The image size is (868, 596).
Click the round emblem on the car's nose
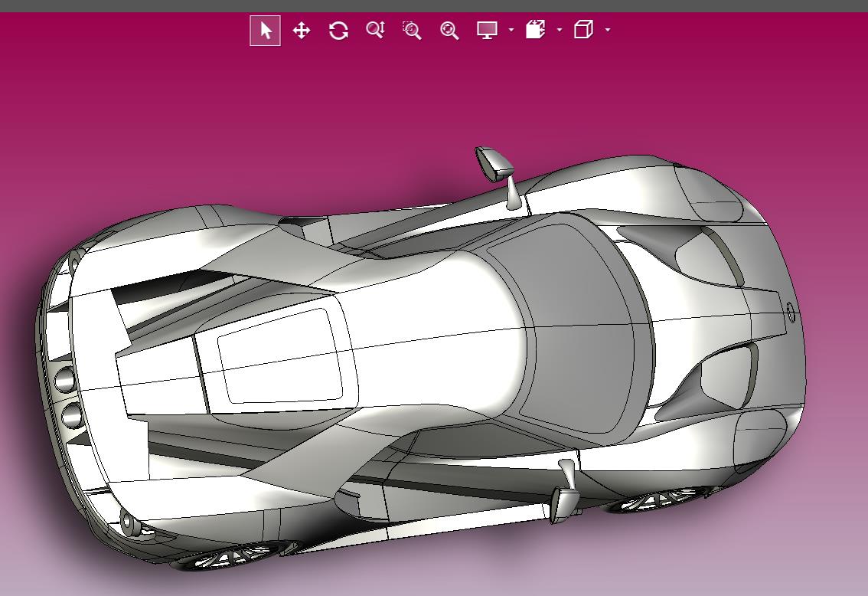click(791, 313)
